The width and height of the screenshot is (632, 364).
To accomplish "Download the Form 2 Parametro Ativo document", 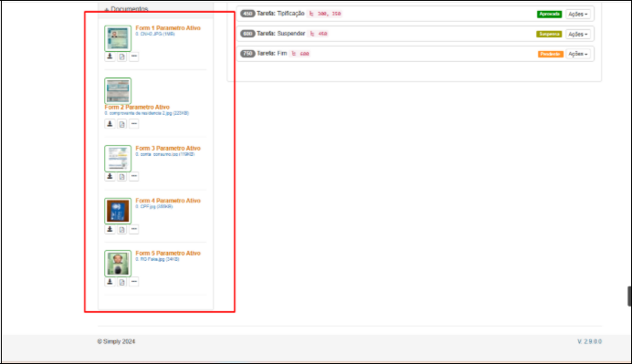I will click(110, 124).
